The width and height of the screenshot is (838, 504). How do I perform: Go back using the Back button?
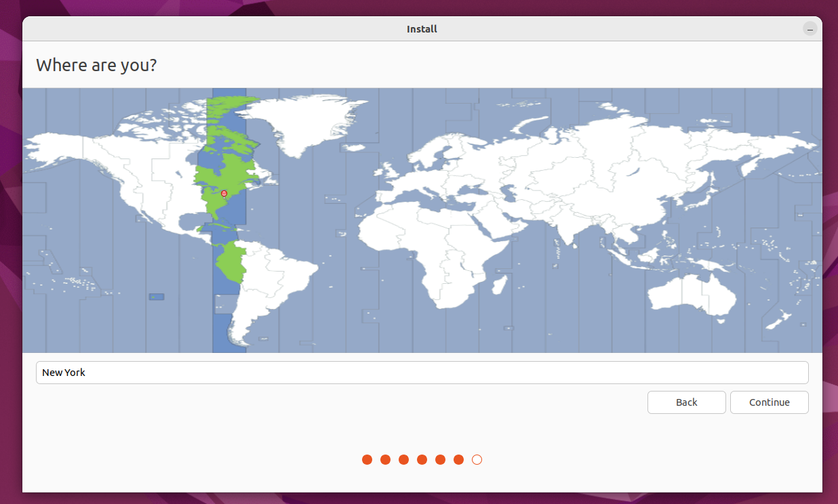pyautogui.click(x=686, y=402)
